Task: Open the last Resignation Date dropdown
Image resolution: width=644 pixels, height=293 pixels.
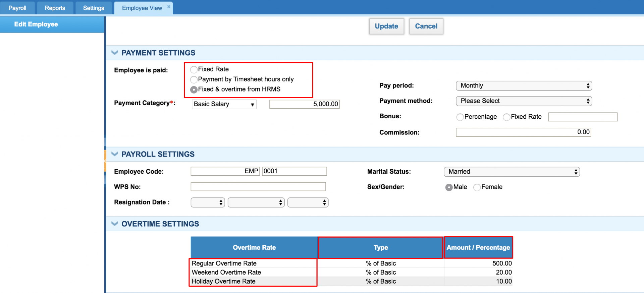Action: pyautogui.click(x=308, y=202)
